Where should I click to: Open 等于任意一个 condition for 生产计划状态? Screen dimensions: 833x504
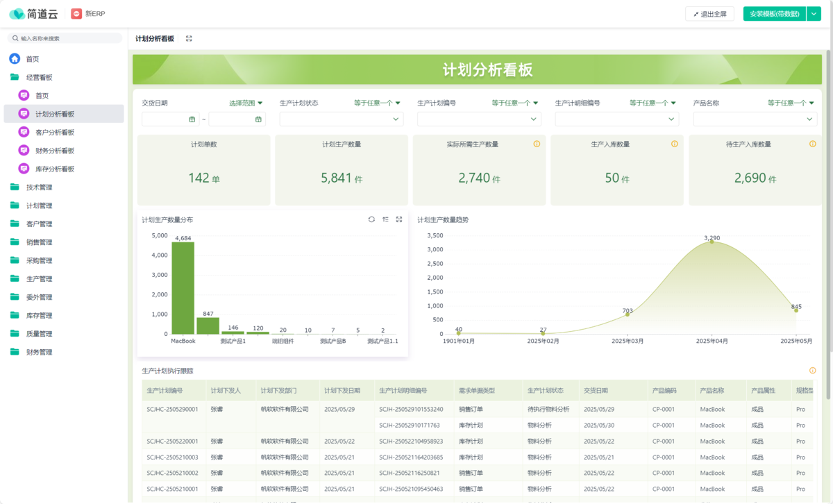378,103
